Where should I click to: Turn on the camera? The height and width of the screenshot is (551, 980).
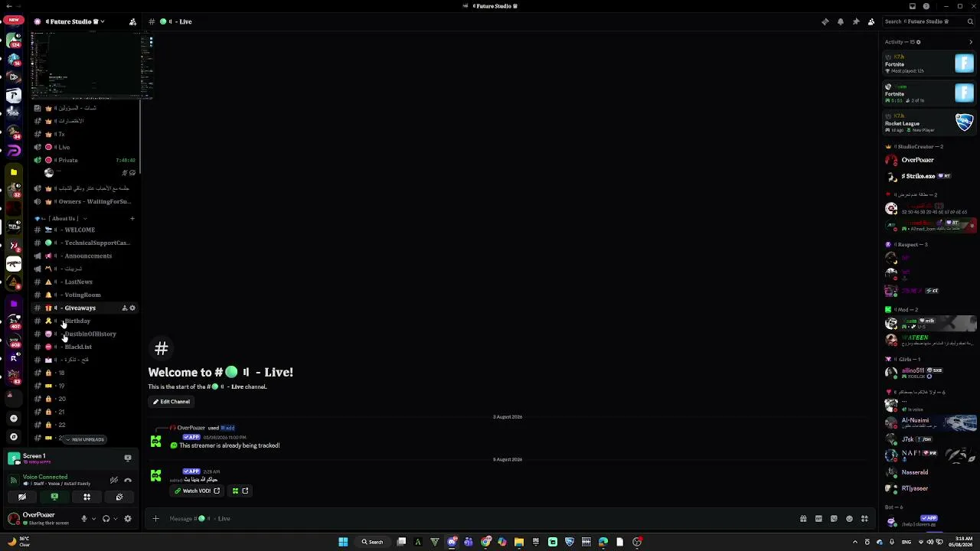[22, 497]
